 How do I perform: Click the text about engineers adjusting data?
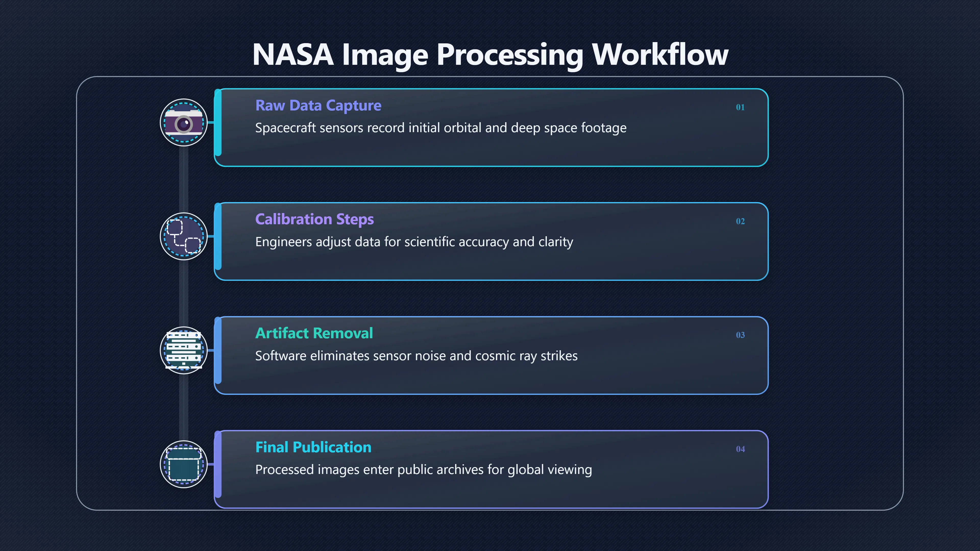click(x=414, y=242)
